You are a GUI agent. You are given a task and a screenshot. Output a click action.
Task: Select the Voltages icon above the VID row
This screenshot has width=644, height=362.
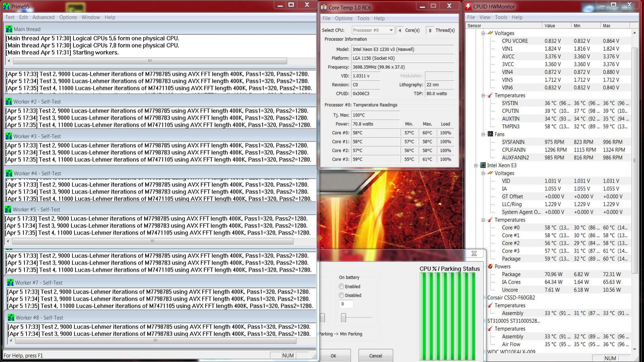(x=490, y=173)
